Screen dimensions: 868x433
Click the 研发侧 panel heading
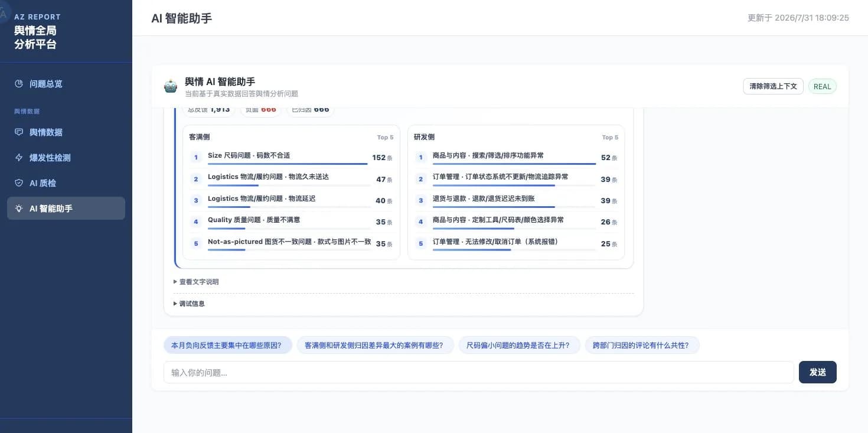425,137
